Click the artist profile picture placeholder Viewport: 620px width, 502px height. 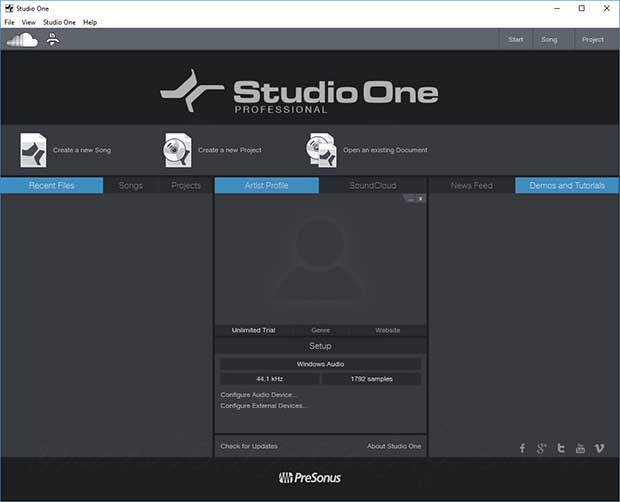(320, 260)
